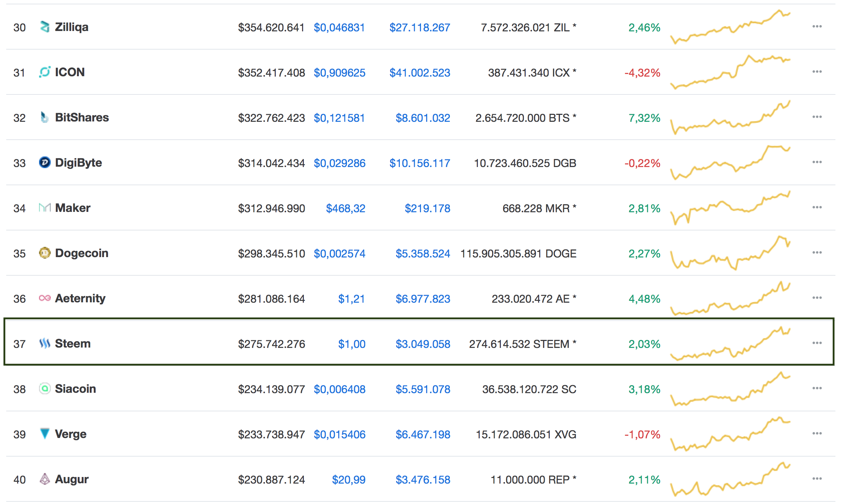This screenshot has width=842, height=504.
Task: Click Aeternity volume $6.977.823 link
Action: tap(423, 299)
